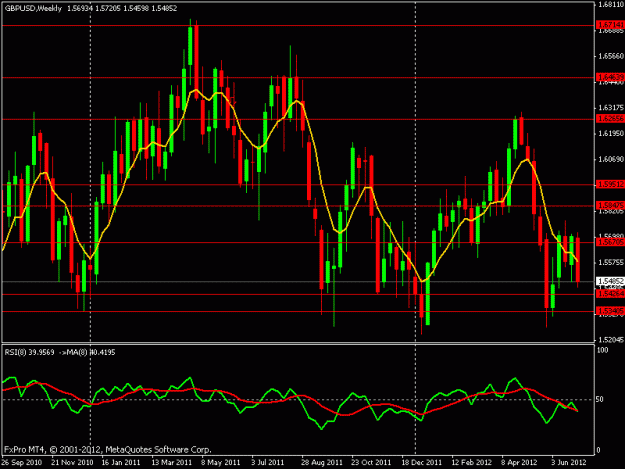
Task: Select the 1.58475 red price label
Action: point(611,205)
